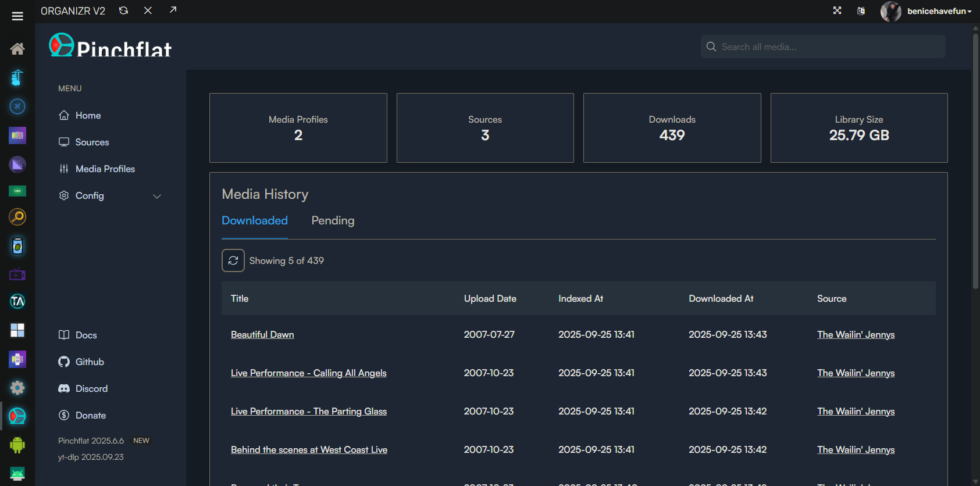
Task: Click the Pinchflat logo
Action: [111, 47]
